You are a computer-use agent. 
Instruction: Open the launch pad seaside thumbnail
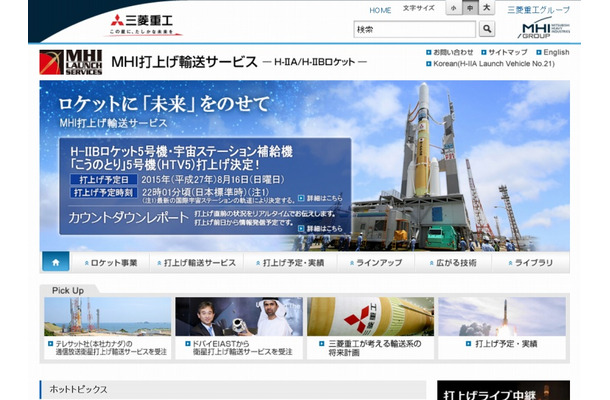pos(108,316)
